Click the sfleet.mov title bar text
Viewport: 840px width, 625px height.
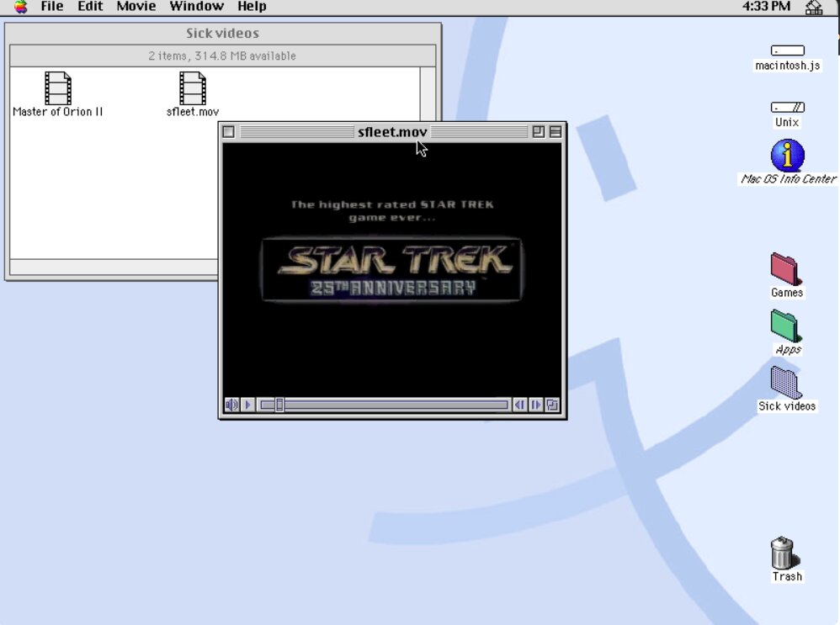click(x=392, y=132)
